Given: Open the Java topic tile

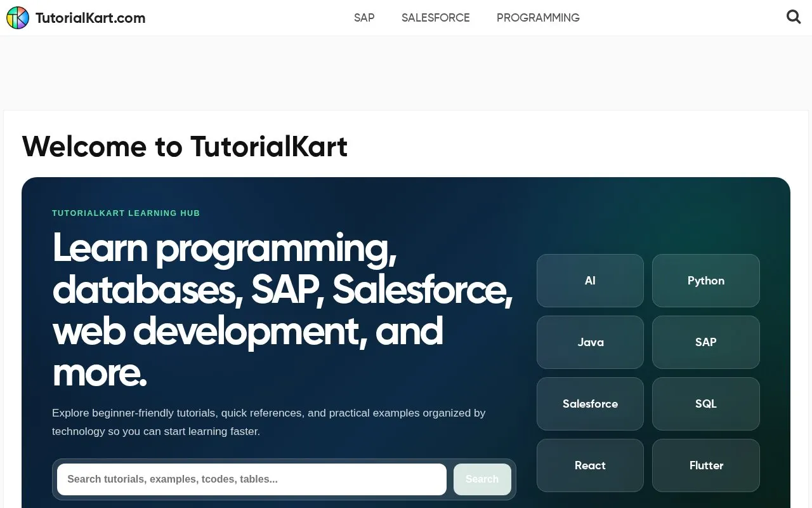Looking at the screenshot, I should (x=590, y=342).
